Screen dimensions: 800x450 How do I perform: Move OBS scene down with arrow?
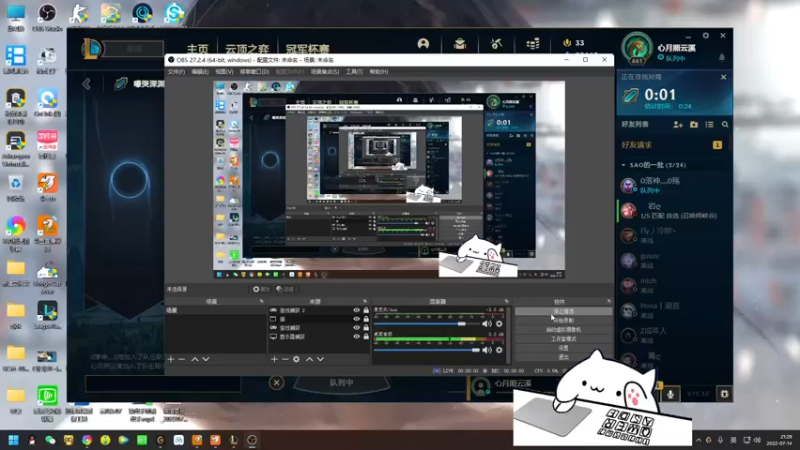point(206,359)
